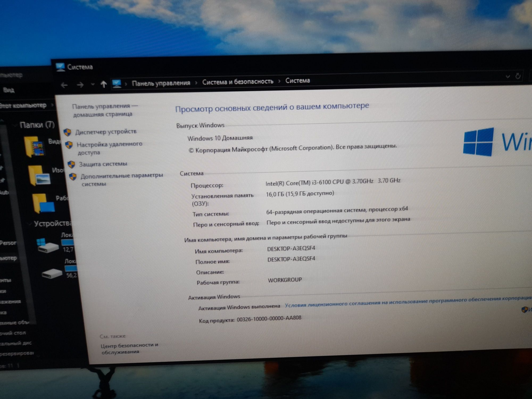Viewport: 532px width, 399px height.
Task: Click the System window title icon
Action: tap(60, 67)
